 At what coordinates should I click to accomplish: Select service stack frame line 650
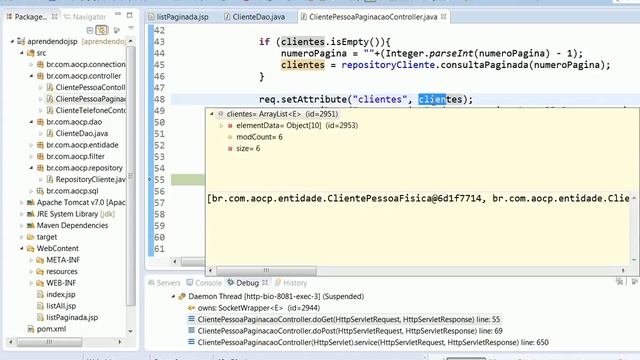tap(373, 342)
